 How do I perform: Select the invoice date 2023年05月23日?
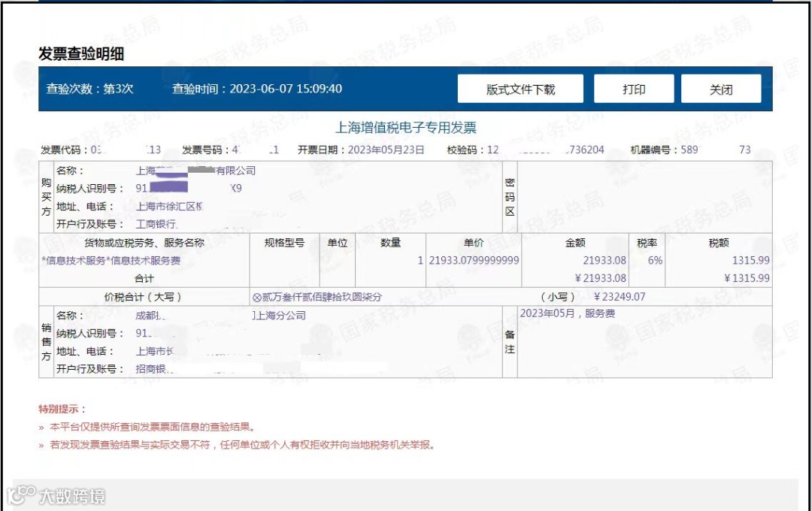(x=386, y=150)
